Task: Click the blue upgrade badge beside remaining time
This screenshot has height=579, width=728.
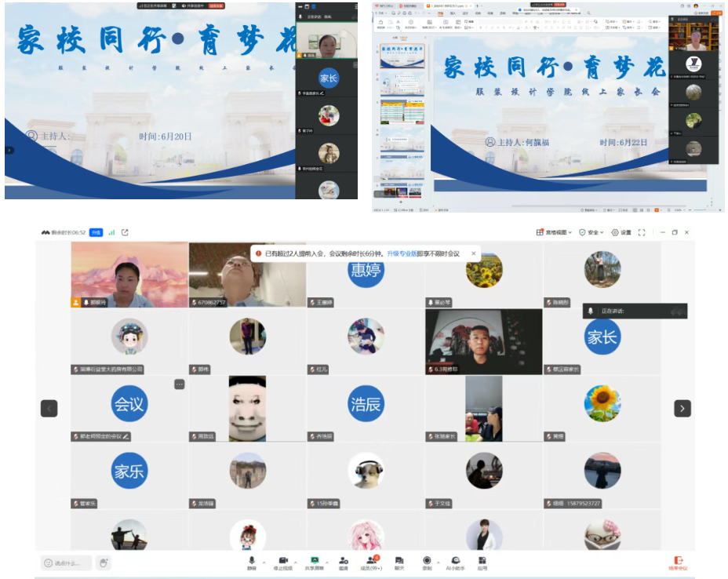Action: pyautogui.click(x=96, y=232)
